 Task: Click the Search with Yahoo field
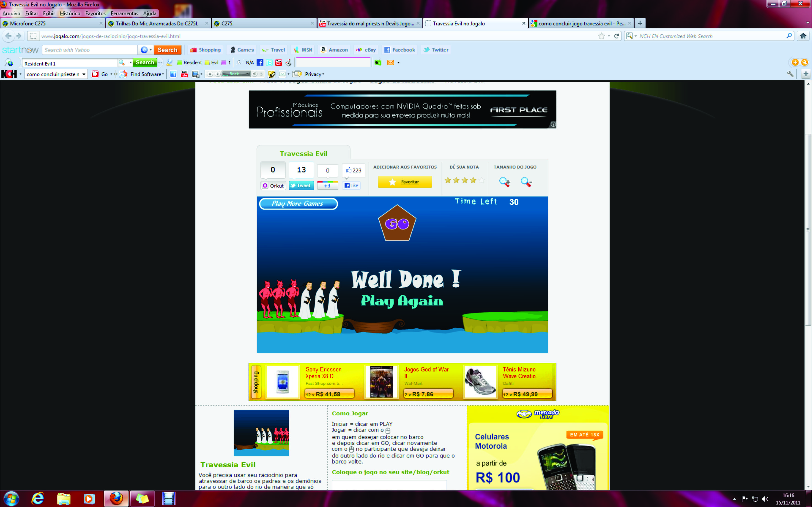click(x=90, y=50)
